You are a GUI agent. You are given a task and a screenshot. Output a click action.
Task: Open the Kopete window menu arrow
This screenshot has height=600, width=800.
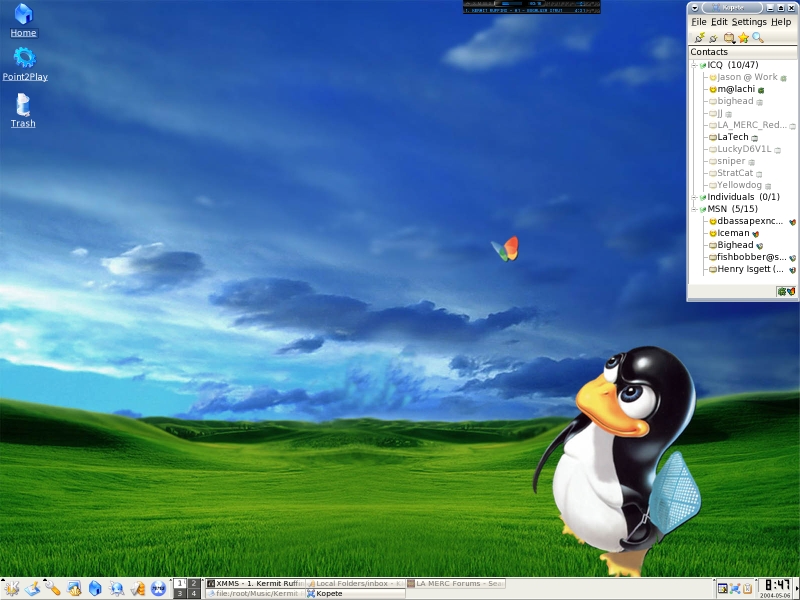point(694,8)
